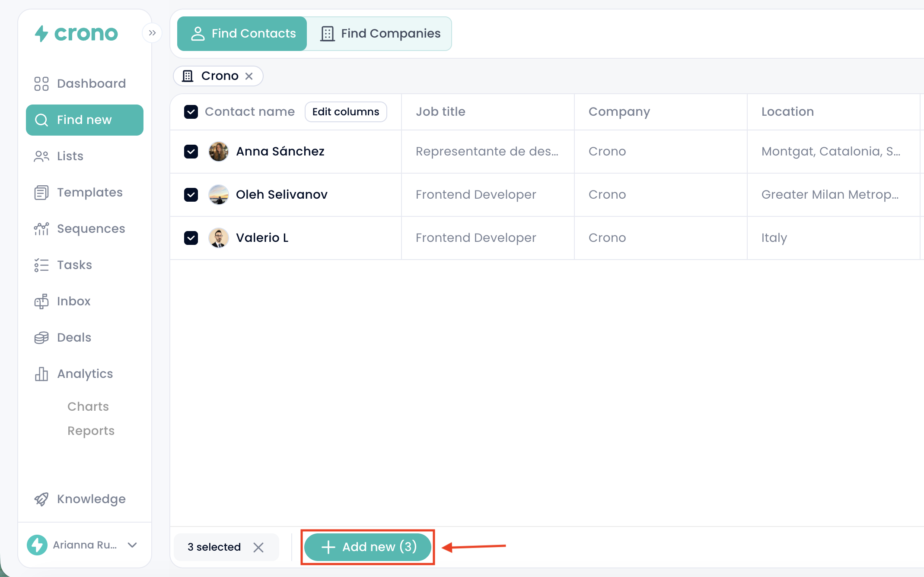Click the Crono lightning bolt logo
The width and height of the screenshot is (924, 577).
click(41, 33)
